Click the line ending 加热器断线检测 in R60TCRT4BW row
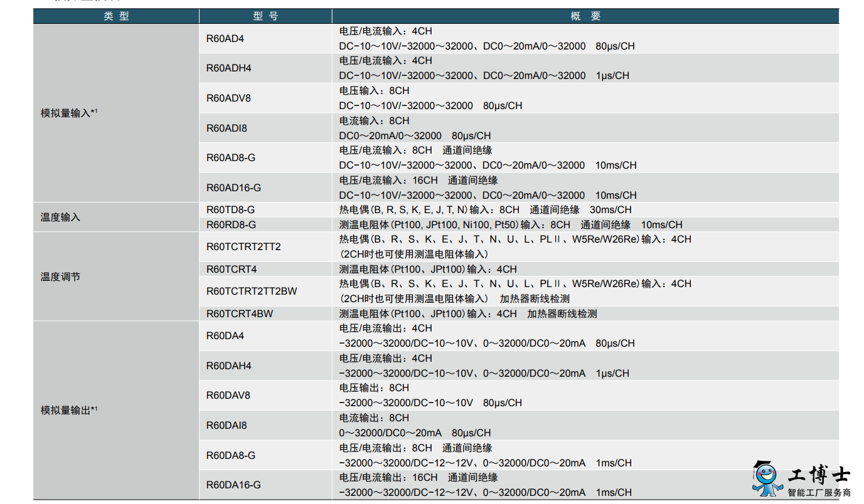This screenshot has height=504, width=864. click(x=468, y=313)
